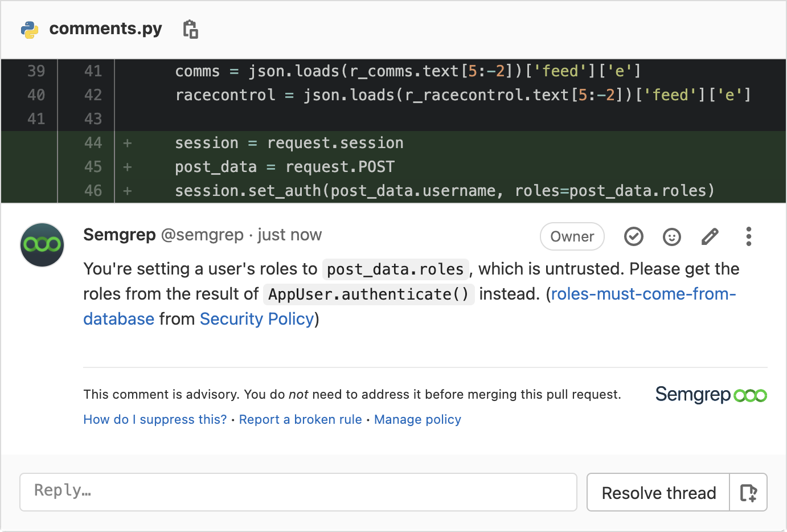Open the 'Report a broken rule' link
Image resolution: width=787 pixels, height=532 pixels.
tap(301, 419)
